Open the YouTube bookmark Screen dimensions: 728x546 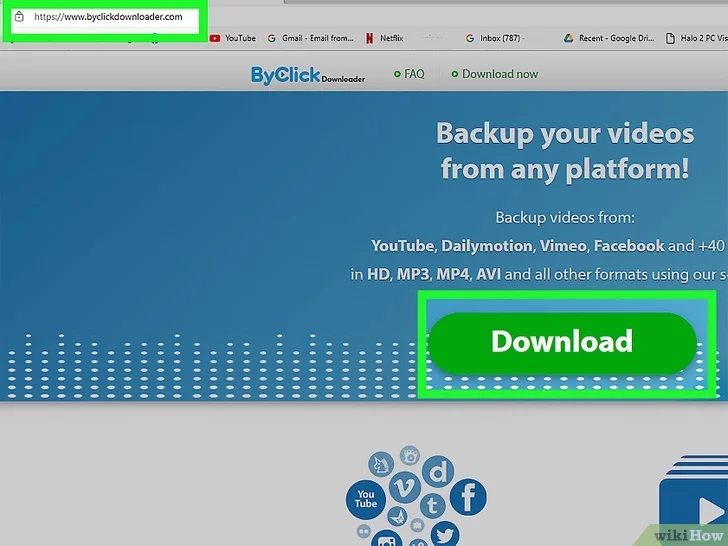(232, 38)
